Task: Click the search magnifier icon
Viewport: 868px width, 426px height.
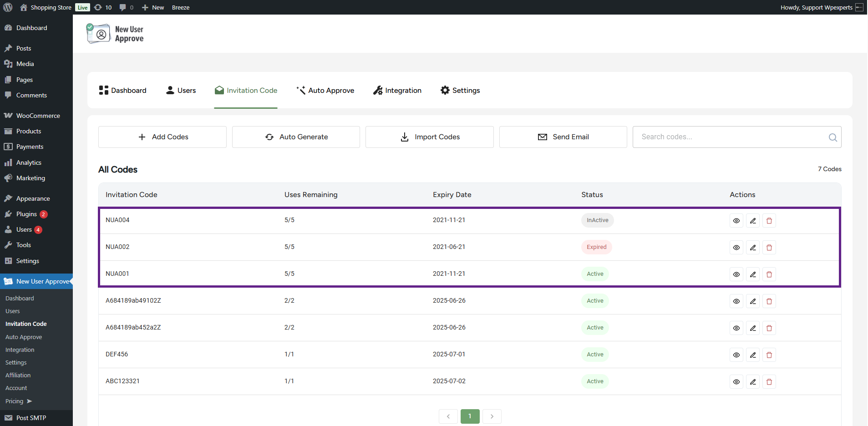Action: (832, 137)
